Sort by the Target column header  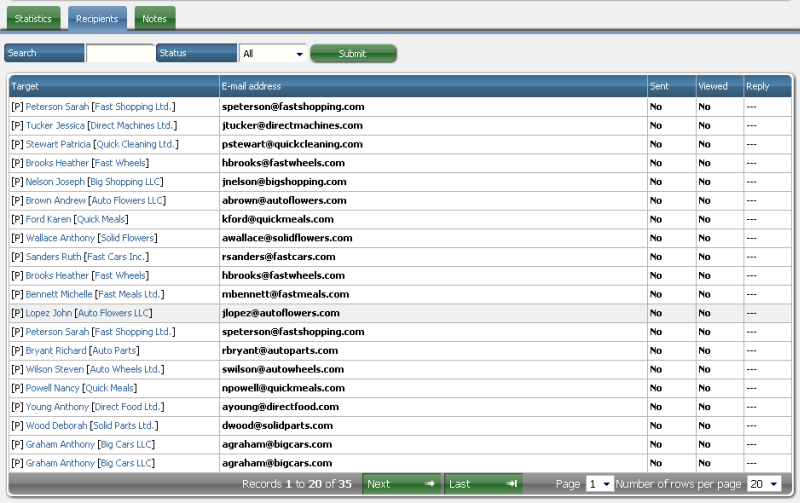tap(26, 87)
